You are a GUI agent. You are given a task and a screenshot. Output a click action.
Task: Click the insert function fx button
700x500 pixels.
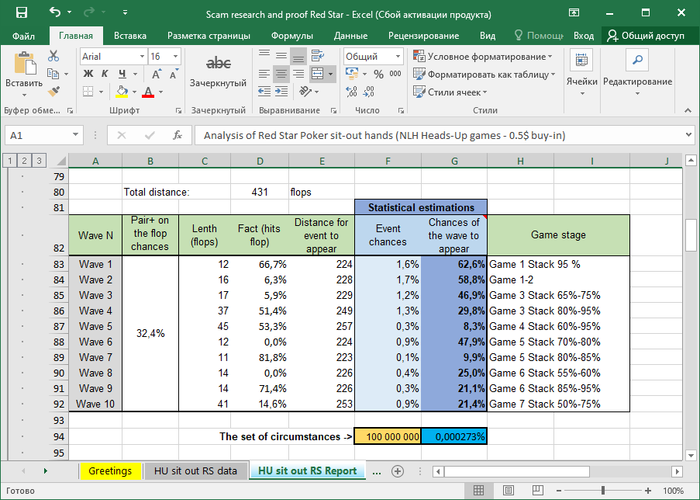tap(177, 135)
